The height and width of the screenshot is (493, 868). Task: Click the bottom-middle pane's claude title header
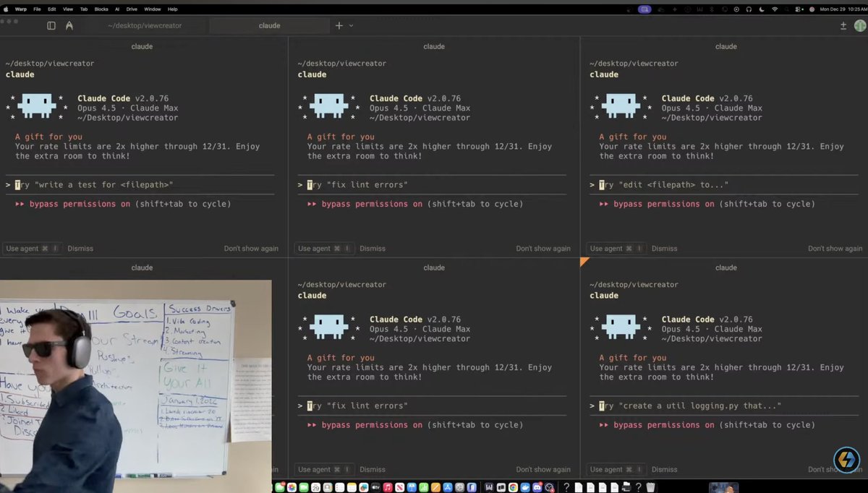pos(434,267)
